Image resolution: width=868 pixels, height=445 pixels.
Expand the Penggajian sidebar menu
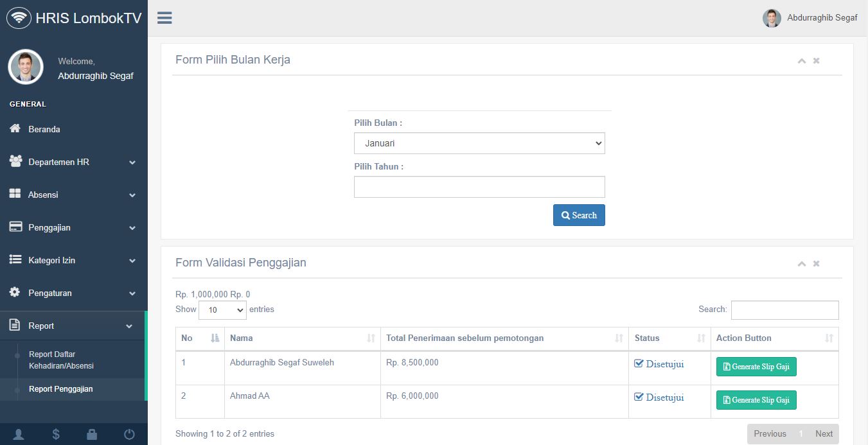73,228
